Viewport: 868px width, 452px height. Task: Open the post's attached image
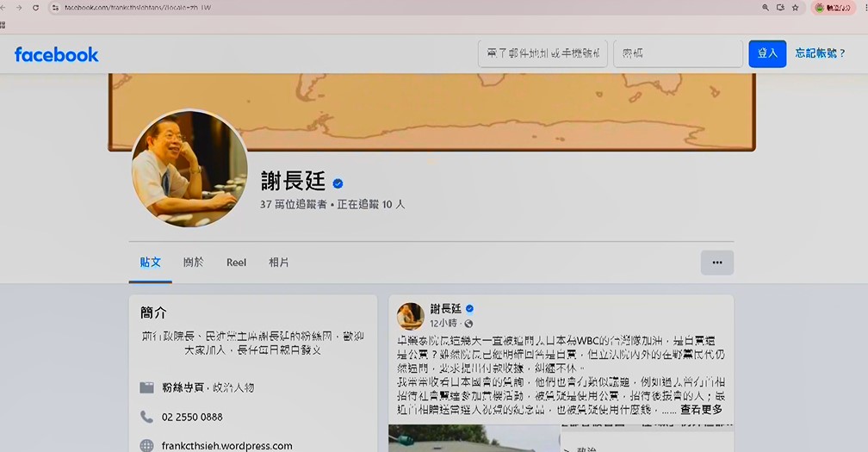(x=474, y=438)
